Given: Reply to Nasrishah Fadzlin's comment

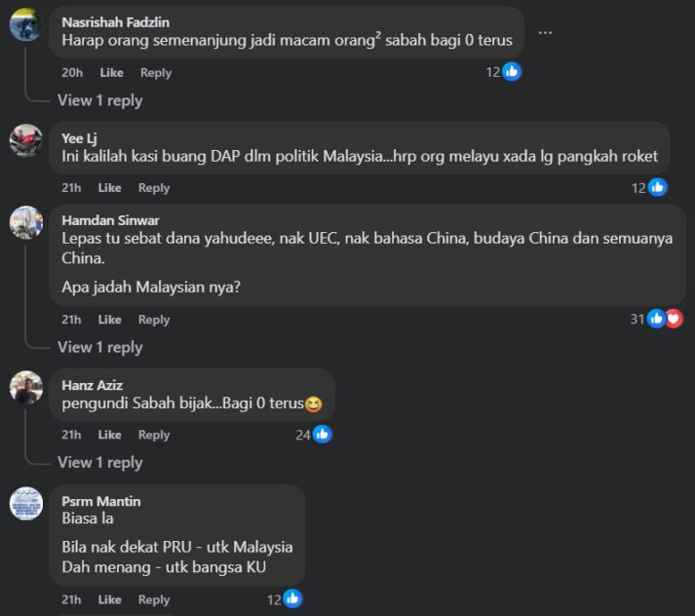Looking at the screenshot, I should tap(156, 73).
